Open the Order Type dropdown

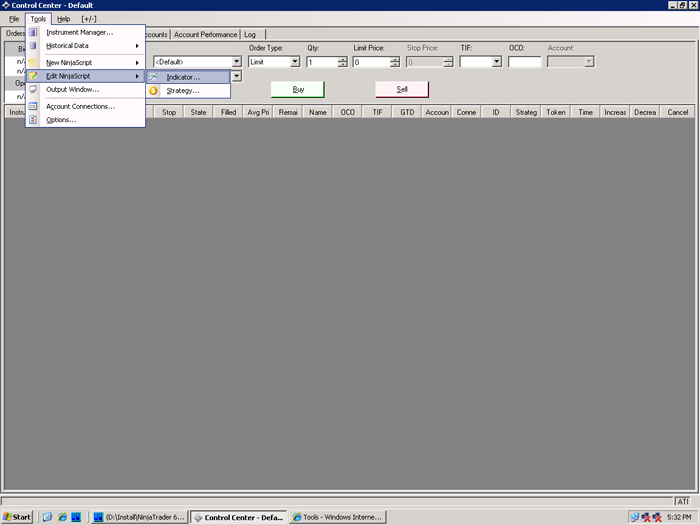click(x=294, y=62)
